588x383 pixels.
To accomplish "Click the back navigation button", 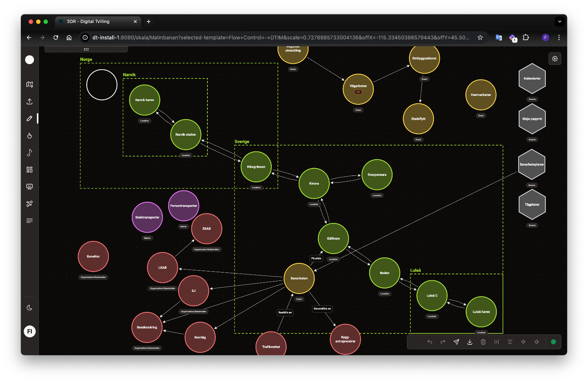I will [29, 37].
